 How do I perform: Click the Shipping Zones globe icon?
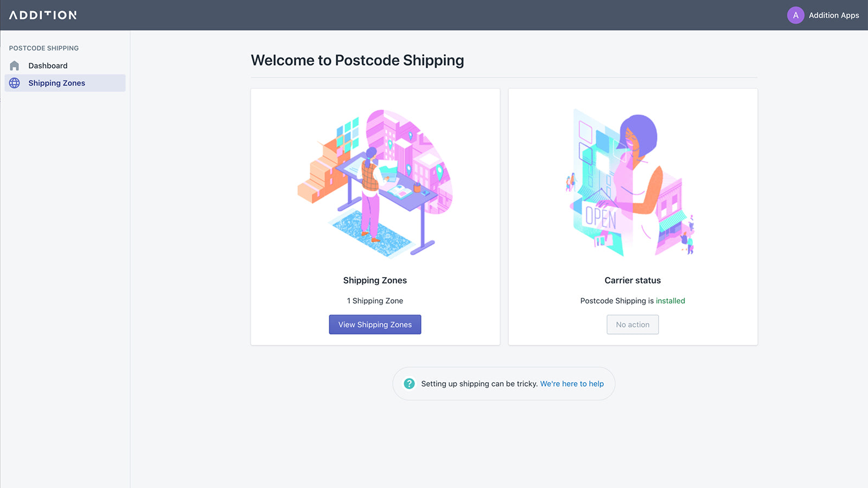(x=15, y=83)
